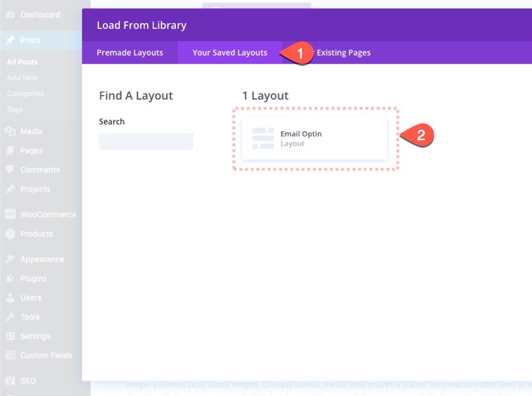
Task: Select the Email Optin saved layout
Action: [314, 138]
